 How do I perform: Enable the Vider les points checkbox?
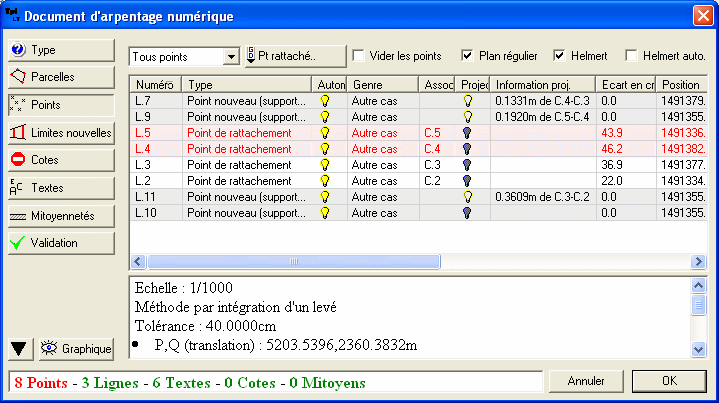[x=359, y=56]
